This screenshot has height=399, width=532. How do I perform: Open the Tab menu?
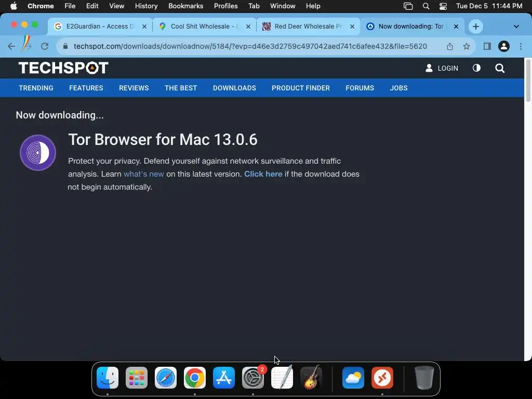pos(254,6)
